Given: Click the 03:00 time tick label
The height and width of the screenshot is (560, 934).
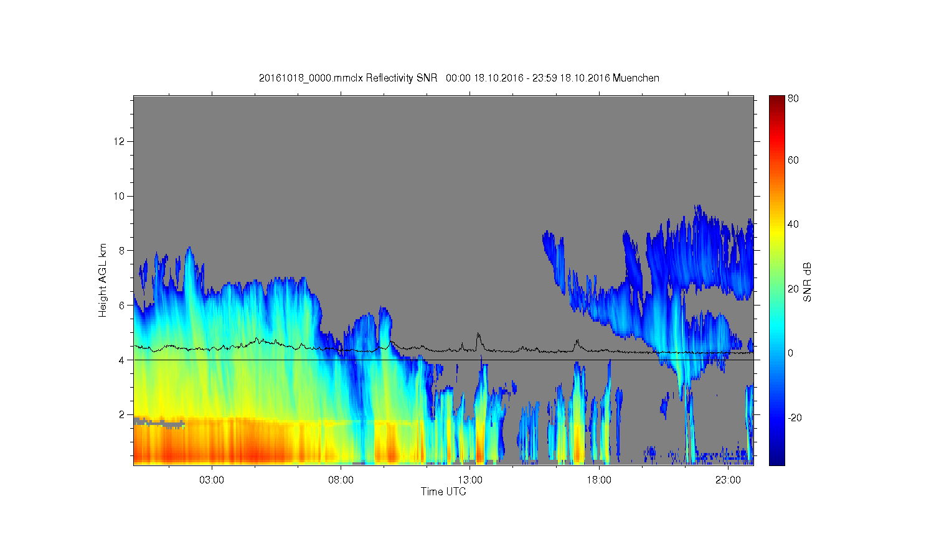Looking at the screenshot, I should [x=212, y=480].
